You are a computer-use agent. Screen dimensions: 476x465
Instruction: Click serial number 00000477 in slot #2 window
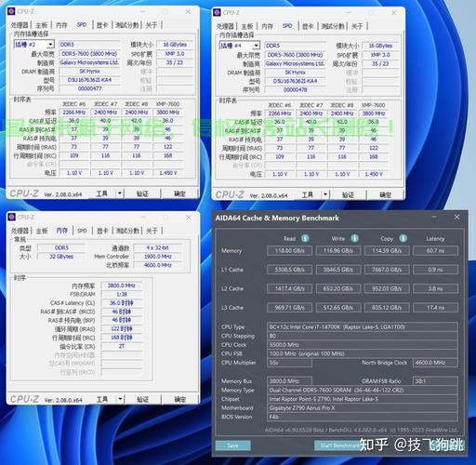[89, 88]
